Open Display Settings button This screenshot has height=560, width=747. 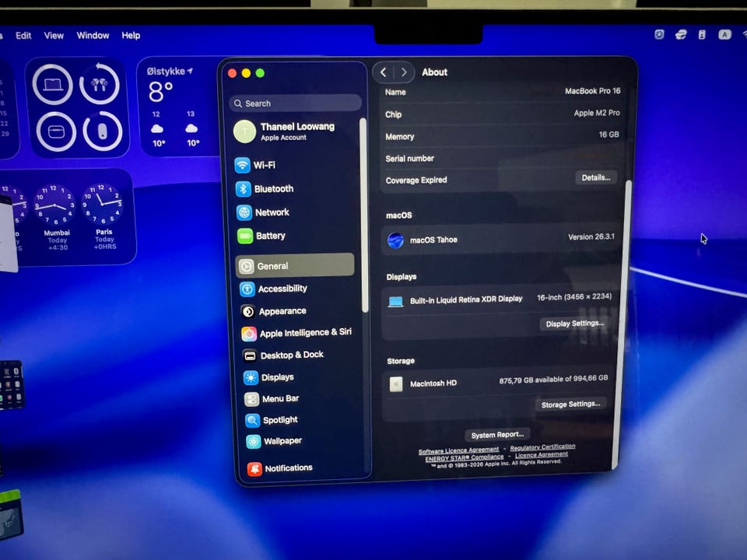point(575,324)
